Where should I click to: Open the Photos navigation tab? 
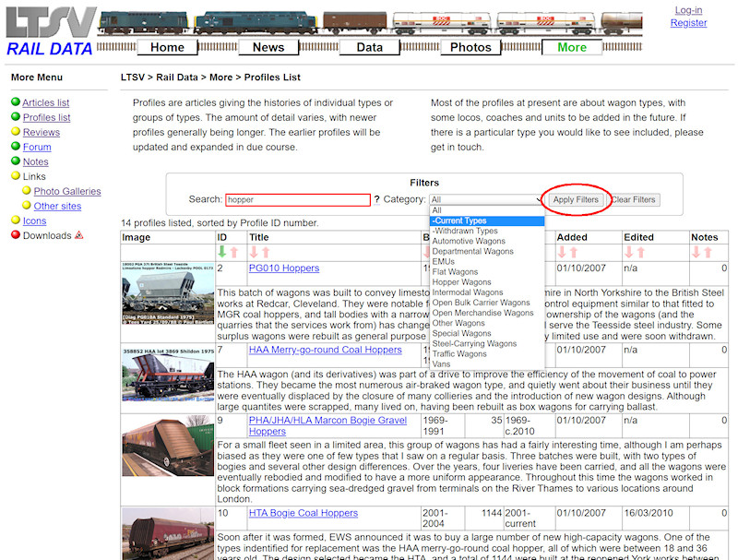(470, 47)
